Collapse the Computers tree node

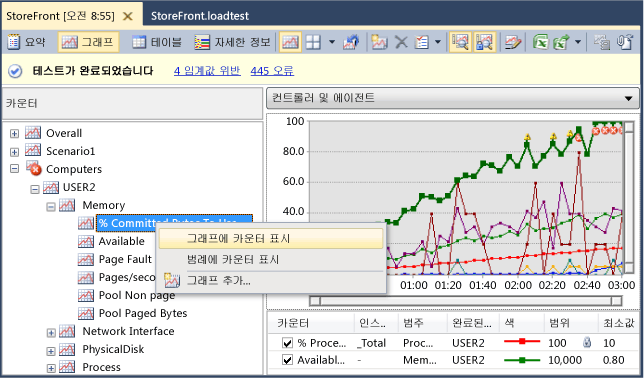[x=14, y=168]
